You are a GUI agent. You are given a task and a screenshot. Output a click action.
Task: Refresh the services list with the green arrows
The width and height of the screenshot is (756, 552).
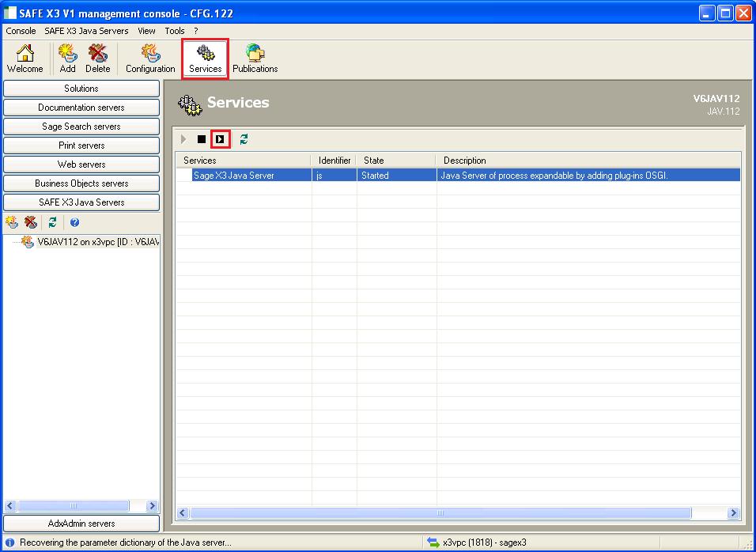tap(244, 139)
